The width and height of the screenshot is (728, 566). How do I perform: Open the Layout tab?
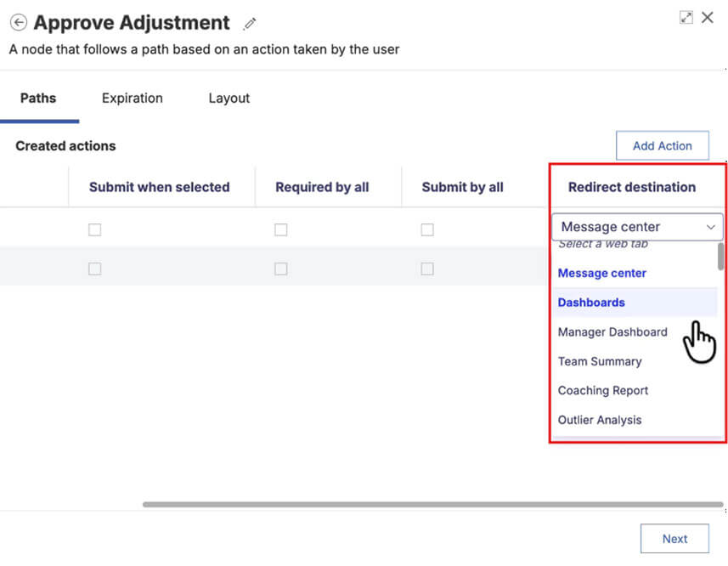229,98
